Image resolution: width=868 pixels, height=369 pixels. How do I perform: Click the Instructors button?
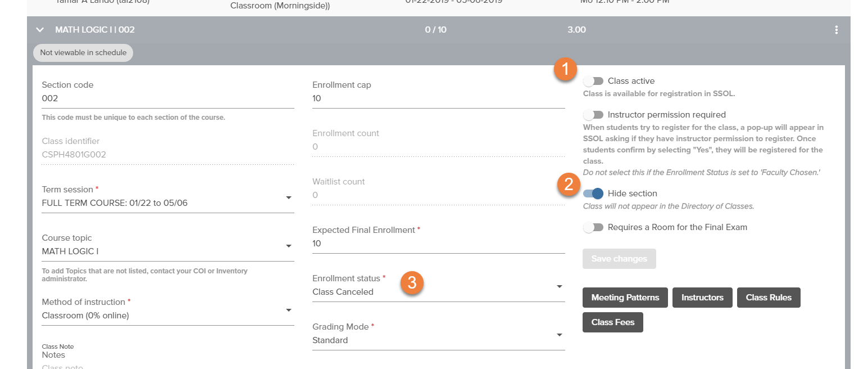tap(702, 298)
